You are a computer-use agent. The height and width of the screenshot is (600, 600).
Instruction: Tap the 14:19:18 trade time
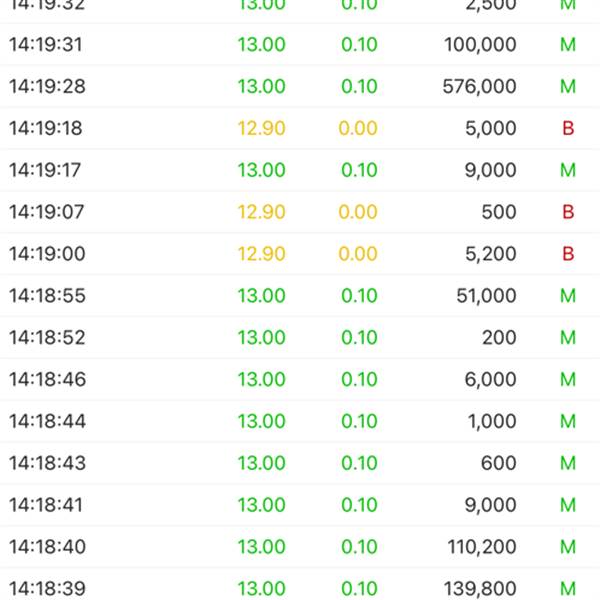46,128
